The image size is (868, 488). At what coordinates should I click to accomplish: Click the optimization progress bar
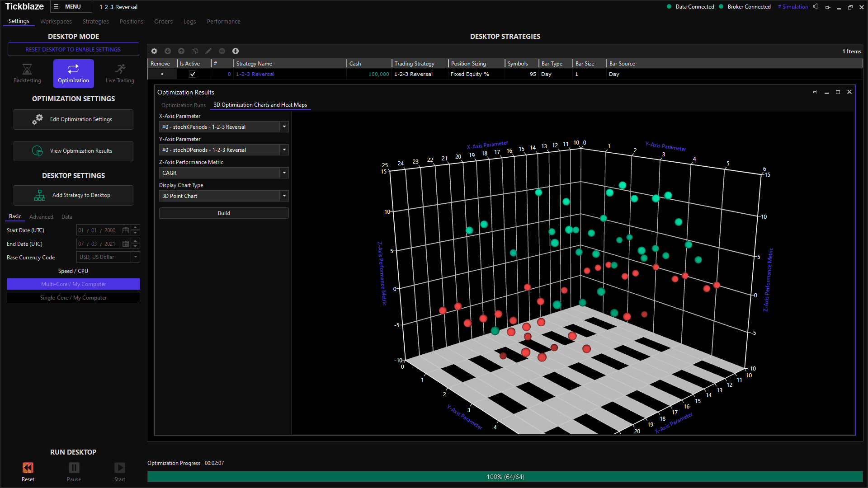coord(505,477)
